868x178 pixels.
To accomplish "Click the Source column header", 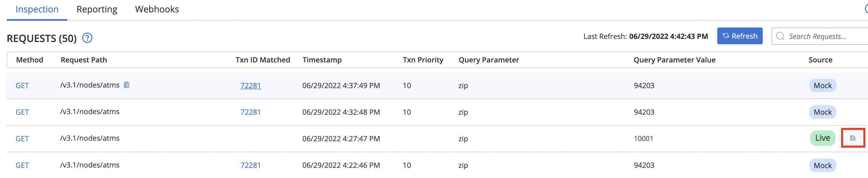I will [820, 60].
